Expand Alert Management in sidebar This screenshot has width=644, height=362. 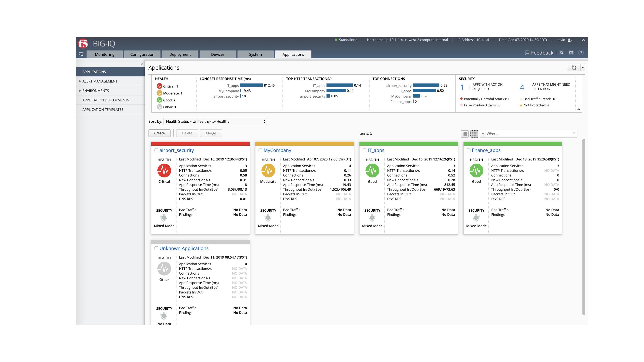[100, 81]
